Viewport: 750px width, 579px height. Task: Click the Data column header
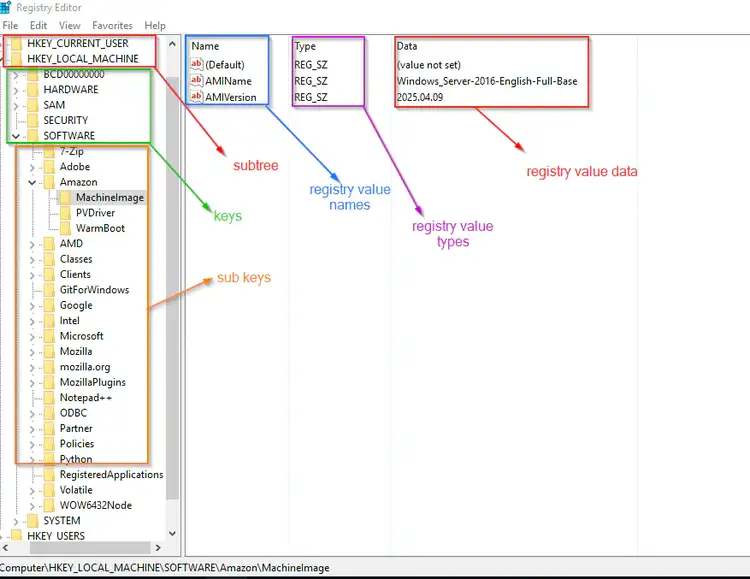407,46
